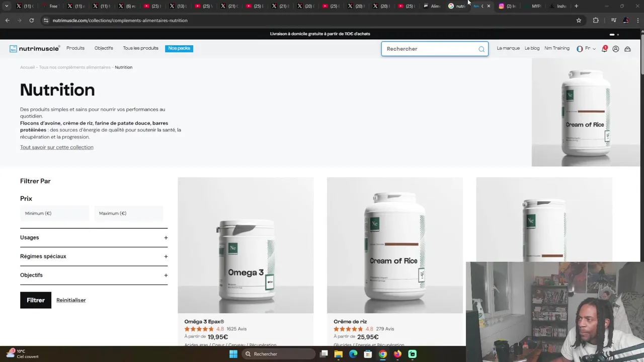Expand the Objectifs filter section
This screenshot has width=644, height=362.
(x=94, y=275)
